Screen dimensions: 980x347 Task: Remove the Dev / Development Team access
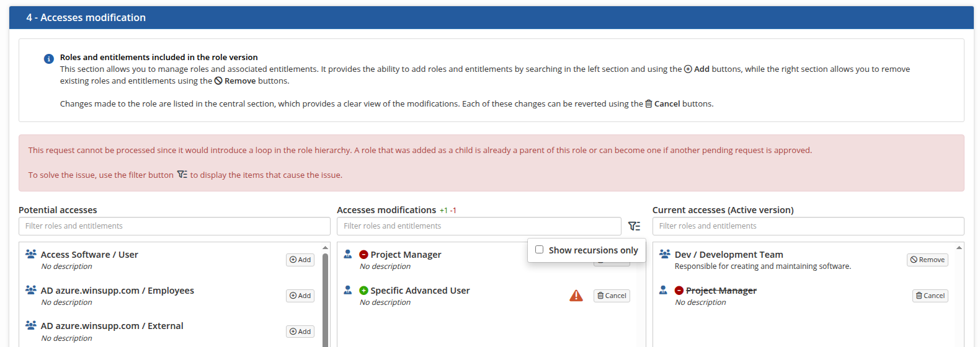point(927,260)
